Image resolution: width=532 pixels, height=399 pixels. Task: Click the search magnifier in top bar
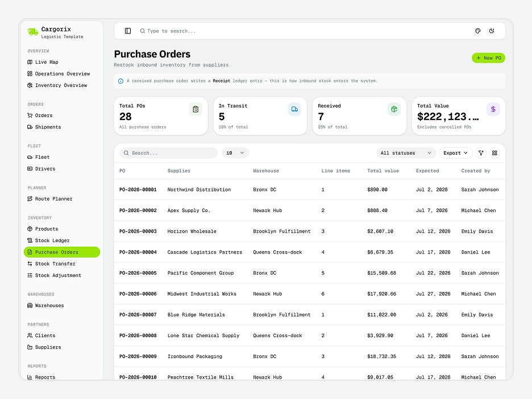[143, 31]
